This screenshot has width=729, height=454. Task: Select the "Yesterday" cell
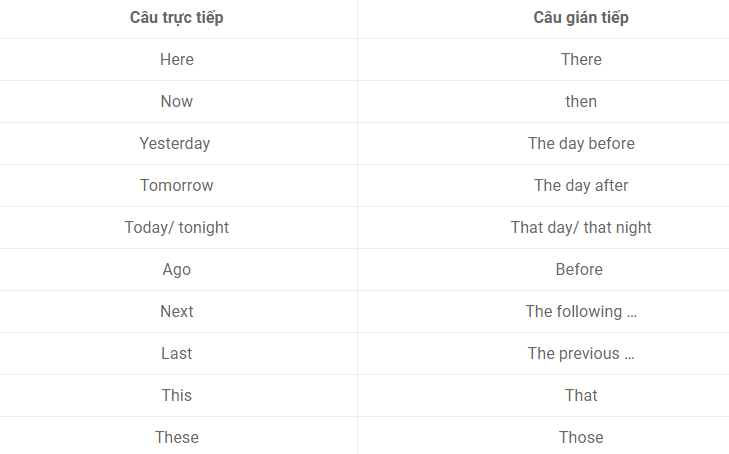[x=177, y=144]
